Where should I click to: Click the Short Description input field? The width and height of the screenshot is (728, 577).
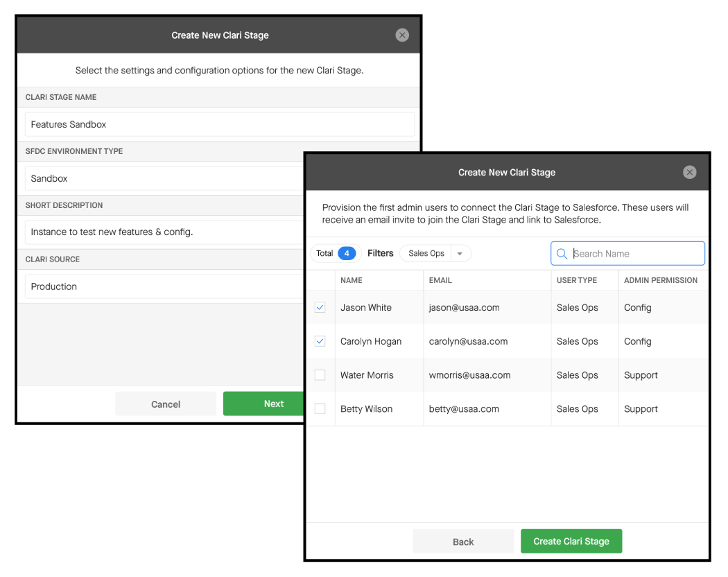tap(164, 232)
